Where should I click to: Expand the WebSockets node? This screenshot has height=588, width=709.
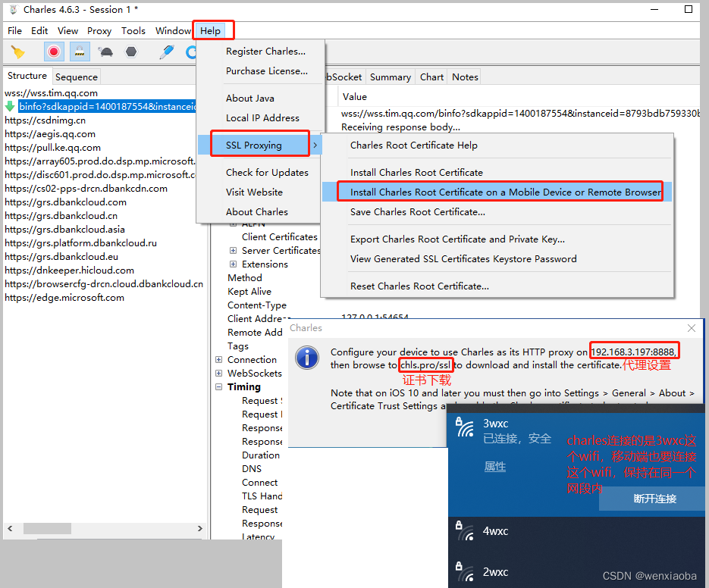click(219, 374)
